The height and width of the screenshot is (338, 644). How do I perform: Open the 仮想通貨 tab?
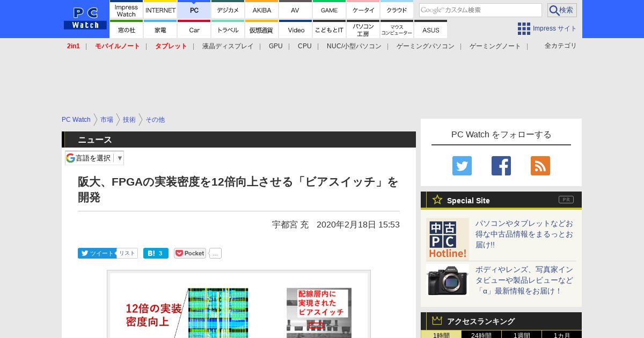click(262, 30)
